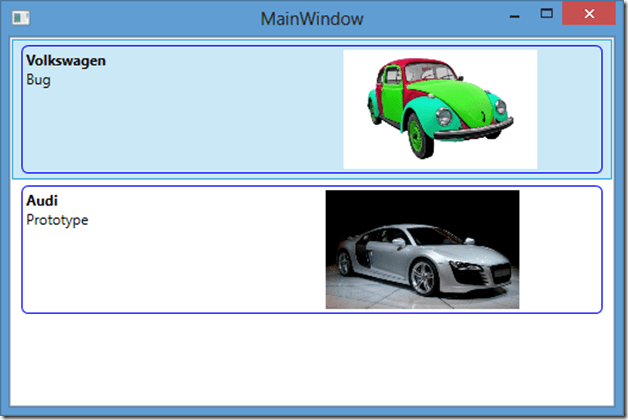Open the Volkswagen Beetle car image
Image resolution: width=628 pixels, height=420 pixels.
click(x=440, y=109)
